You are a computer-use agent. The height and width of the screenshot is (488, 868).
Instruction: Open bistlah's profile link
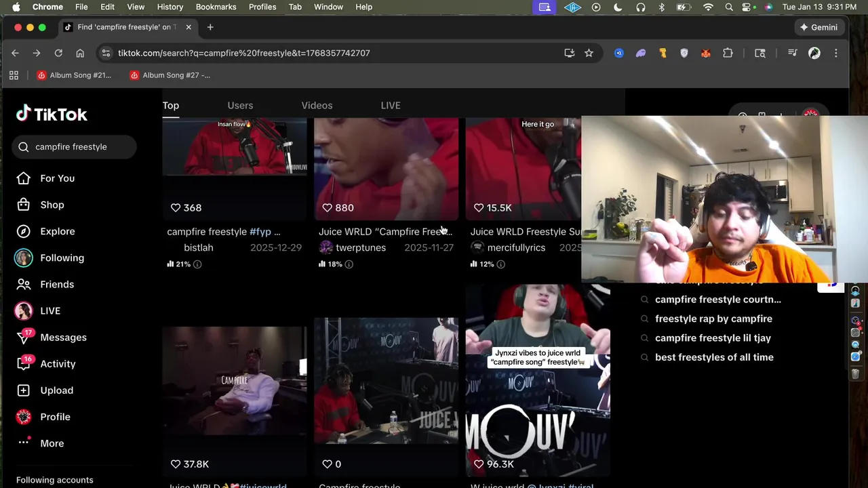point(198,247)
